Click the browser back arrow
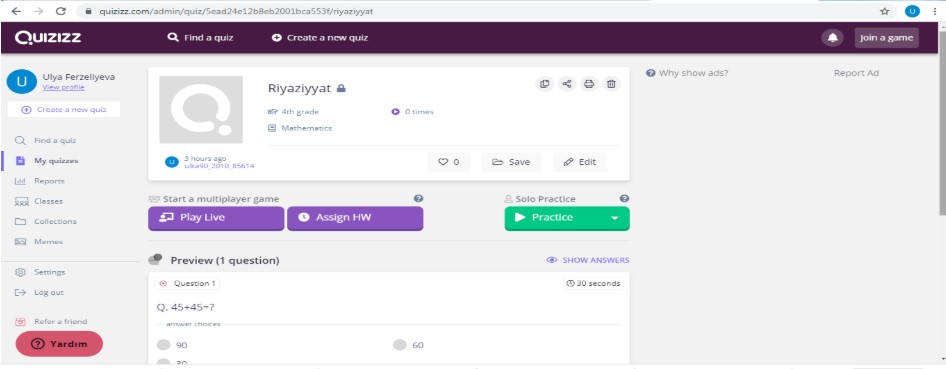 (16, 11)
